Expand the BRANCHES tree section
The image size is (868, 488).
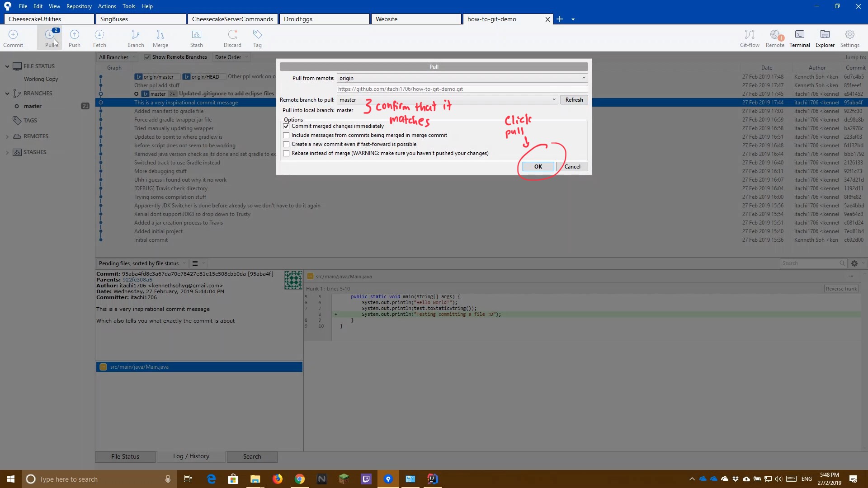click(7, 93)
